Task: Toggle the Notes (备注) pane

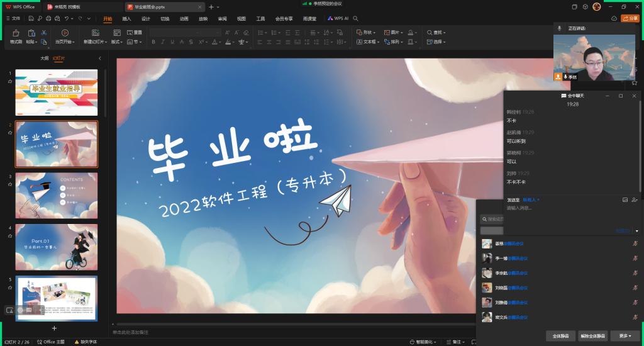Action: point(455,342)
